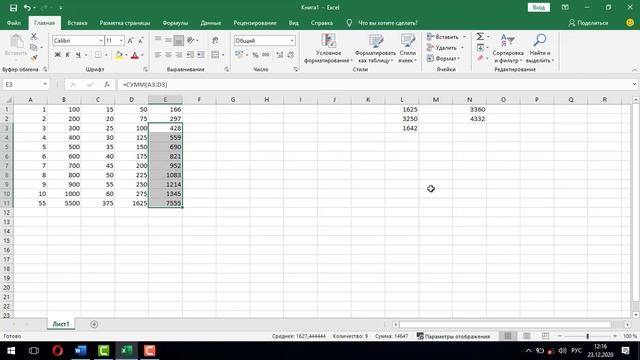
Task: Open Форматировать как таблицу gallery
Action: [x=375, y=49]
